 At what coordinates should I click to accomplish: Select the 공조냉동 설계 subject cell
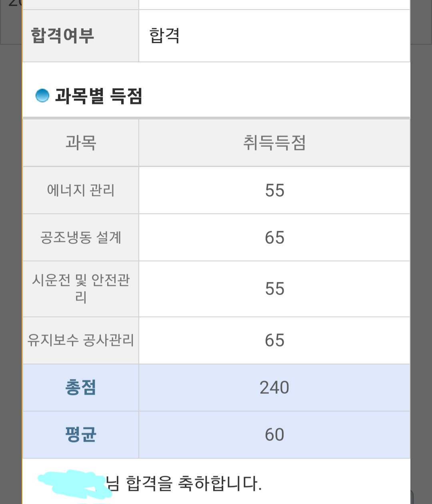[81, 237]
